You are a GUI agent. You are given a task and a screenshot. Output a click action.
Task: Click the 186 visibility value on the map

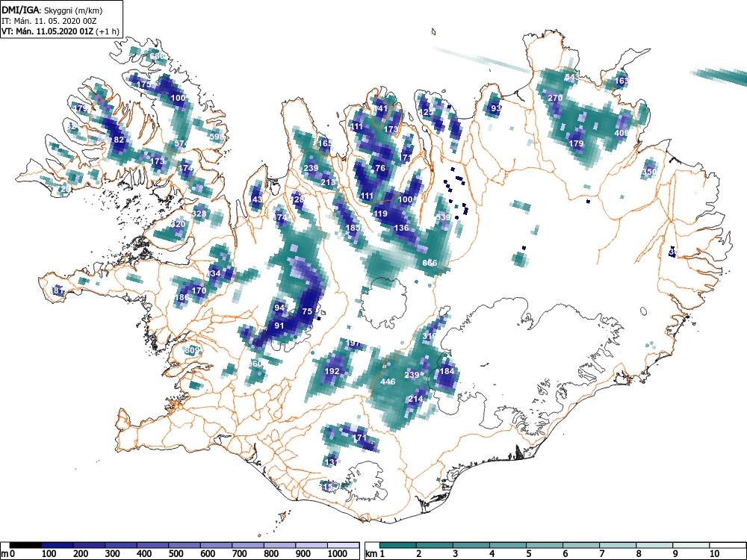[182, 297]
